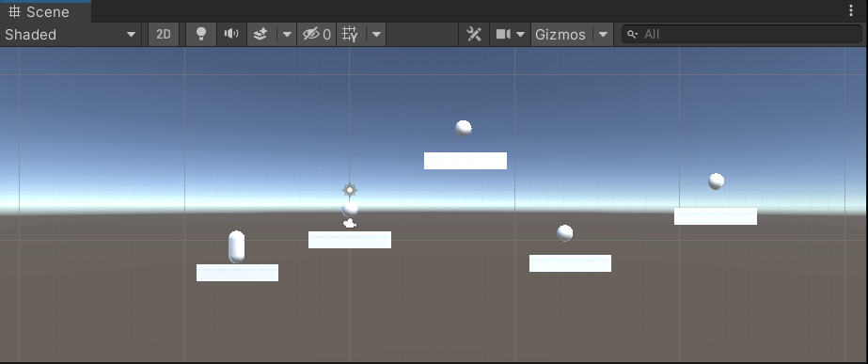Open the component editor tools icon
The image size is (868, 364).
tap(474, 35)
